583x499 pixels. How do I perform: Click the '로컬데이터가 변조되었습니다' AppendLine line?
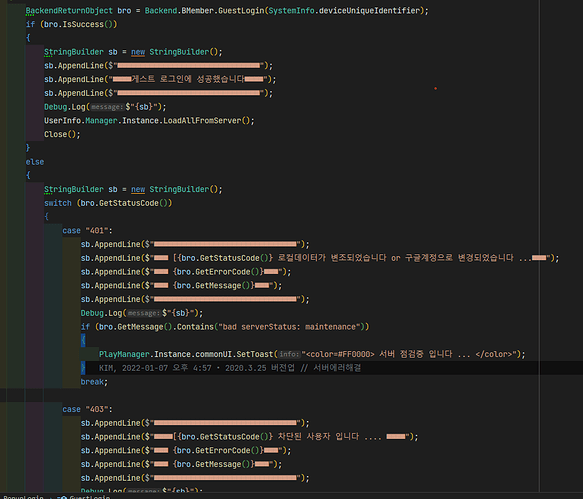[x=320, y=258]
